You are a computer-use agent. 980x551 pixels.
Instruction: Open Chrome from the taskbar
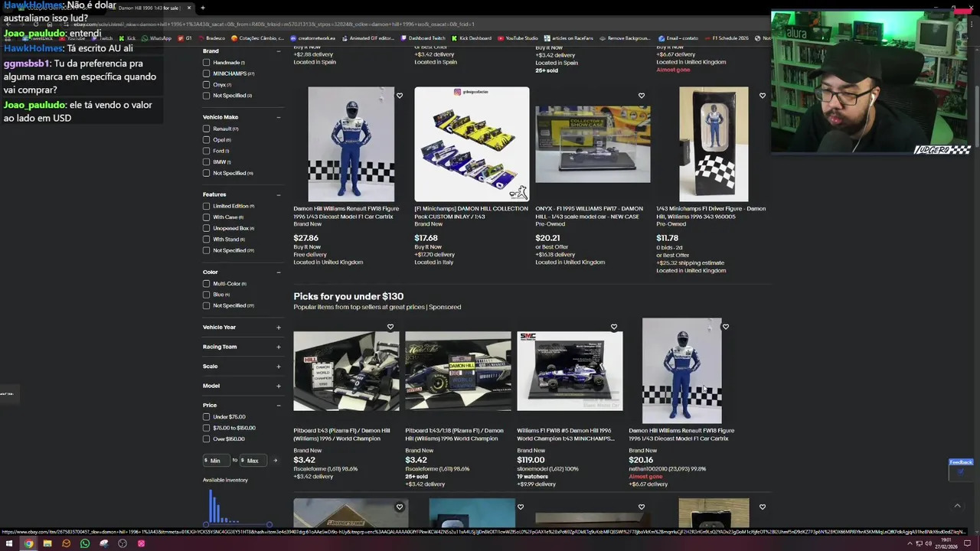28,543
